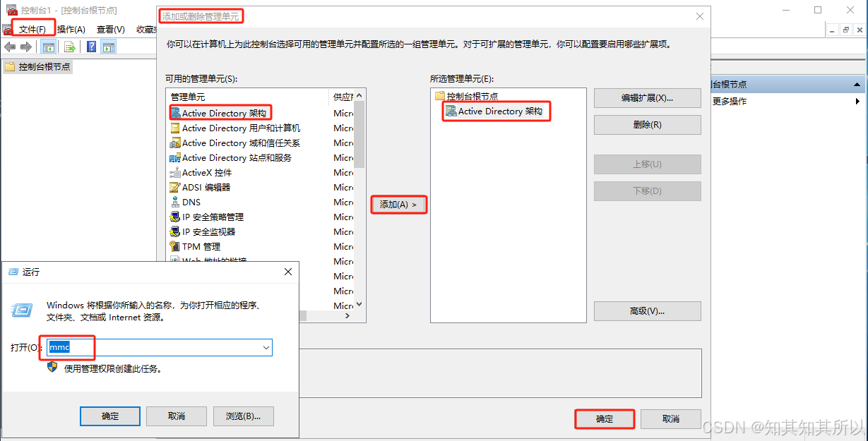Click 控制台根节点 folder icon in selected snap-ins
This screenshot has height=441, width=868.
tap(439, 96)
